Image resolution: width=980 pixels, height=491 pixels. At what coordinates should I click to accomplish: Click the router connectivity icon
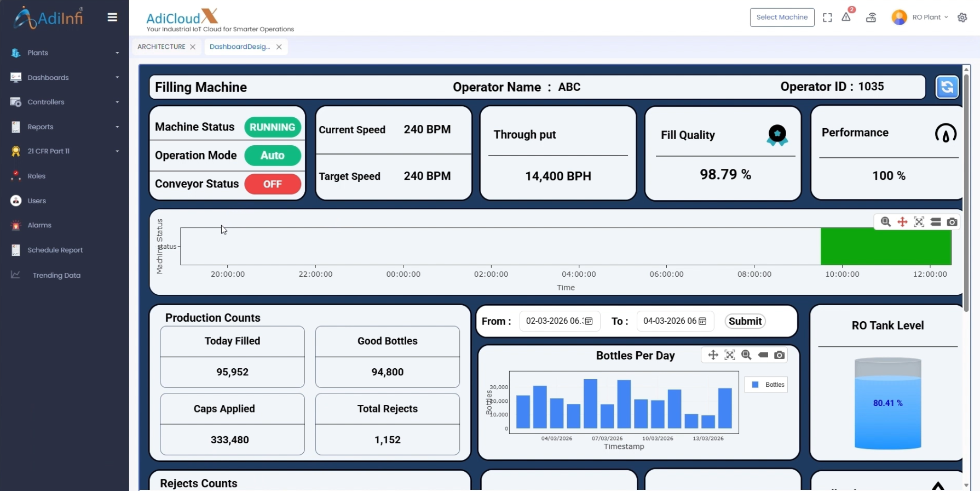coord(871,18)
